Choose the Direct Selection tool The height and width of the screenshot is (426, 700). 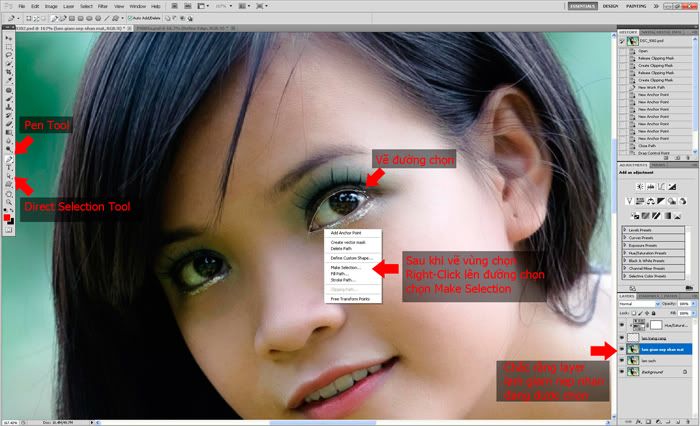click(8, 176)
